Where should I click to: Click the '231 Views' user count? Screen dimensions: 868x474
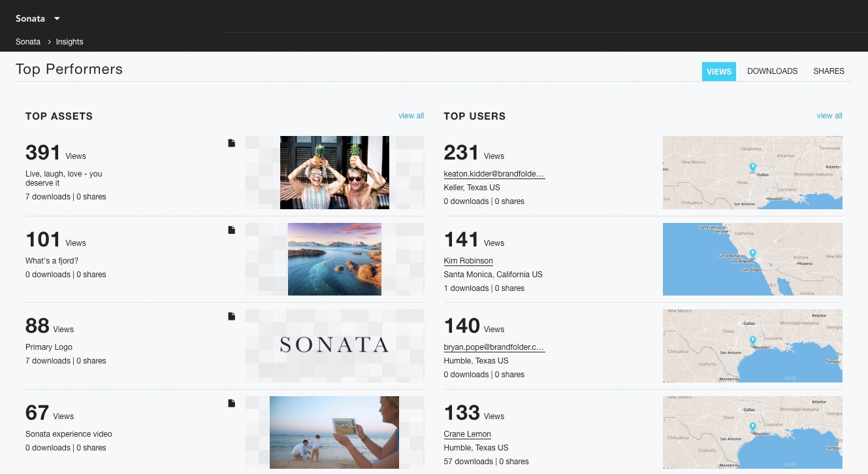[x=474, y=152]
